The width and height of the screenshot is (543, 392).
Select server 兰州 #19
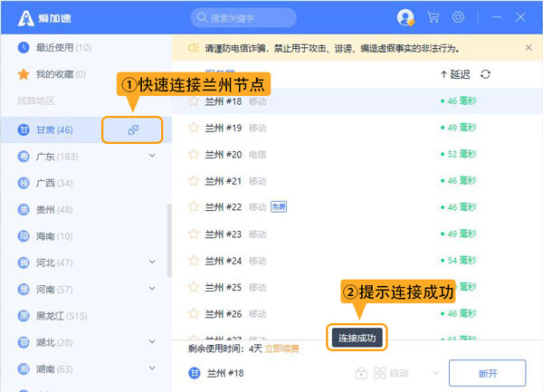click(357, 128)
